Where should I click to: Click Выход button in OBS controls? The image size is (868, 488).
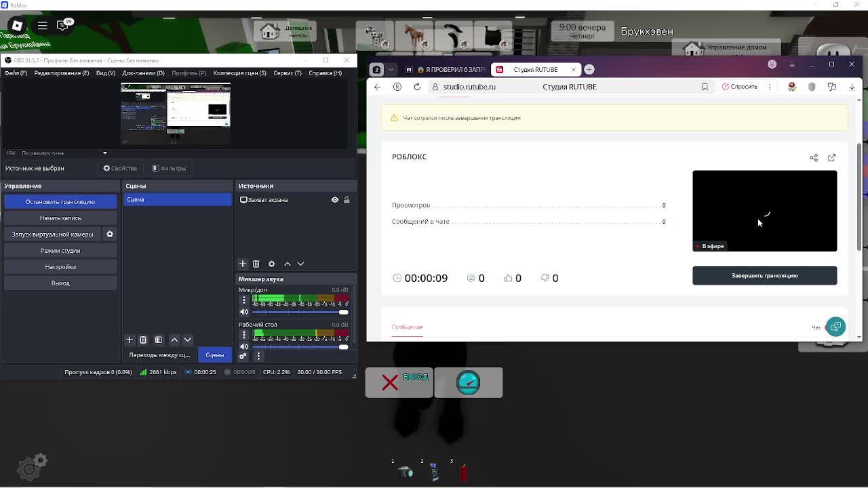tap(60, 283)
